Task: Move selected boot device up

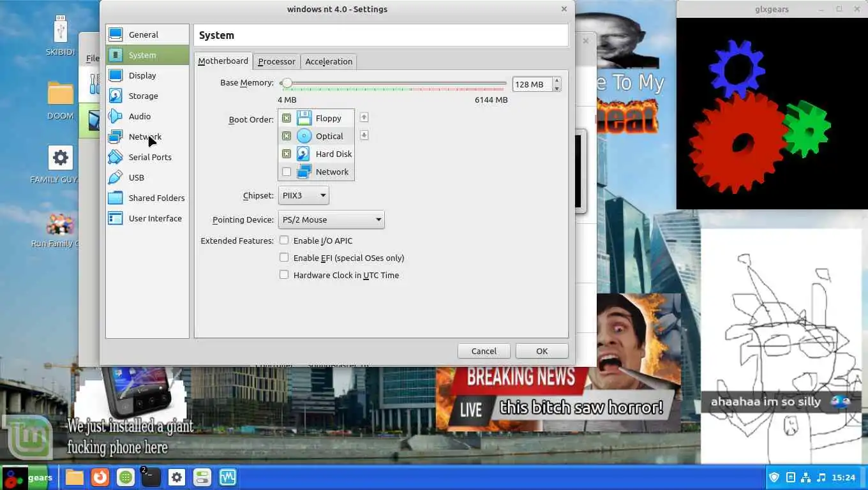Action: [364, 117]
